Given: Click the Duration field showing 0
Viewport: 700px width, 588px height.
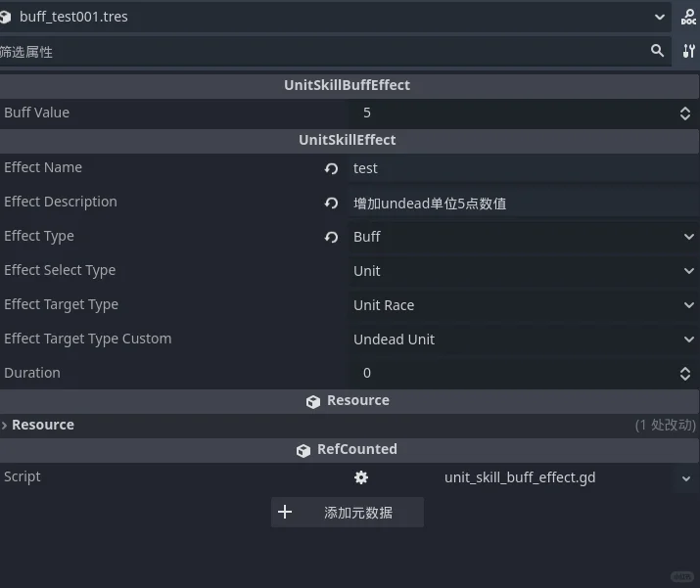Looking at the screenshot, I should [523, 374].
